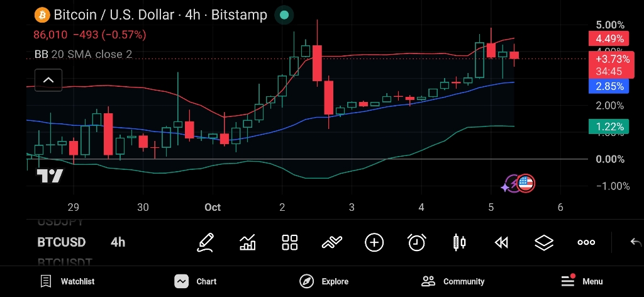Screen dimensions: 644x297
Task: Tap the undo arrow icon
Action: click(x=636, y=242)
